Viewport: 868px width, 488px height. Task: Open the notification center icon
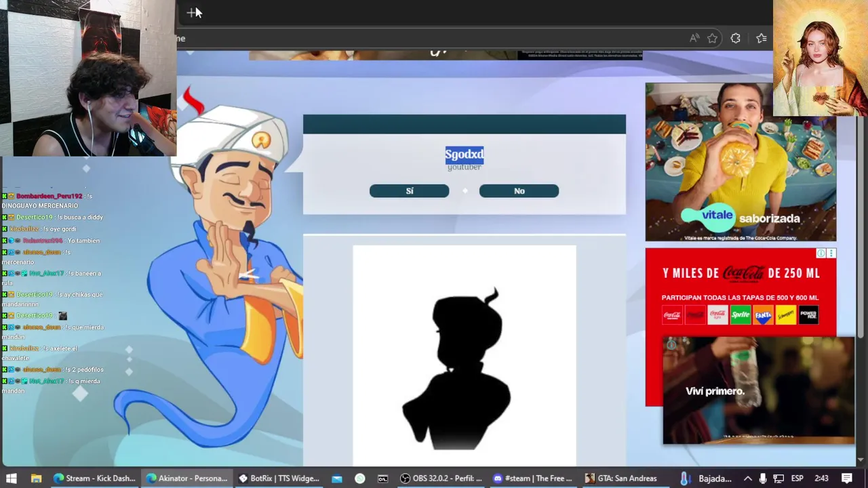point(848,479)
